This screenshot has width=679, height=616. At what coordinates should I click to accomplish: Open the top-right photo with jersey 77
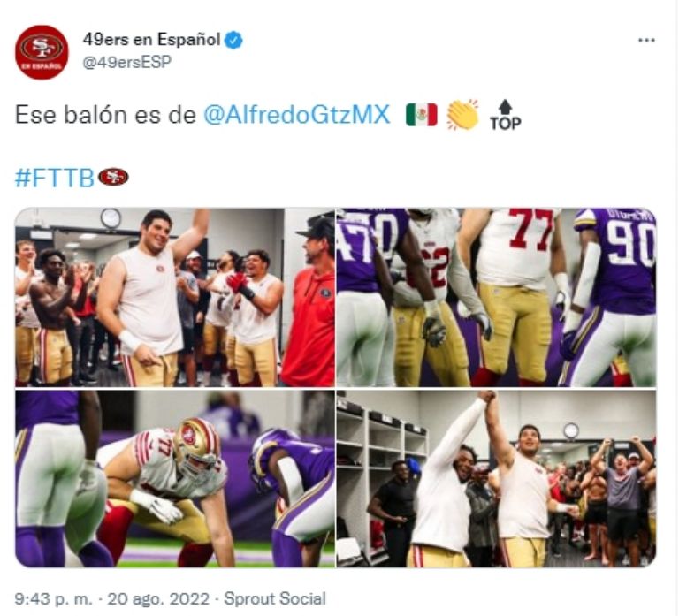point(496,297)
